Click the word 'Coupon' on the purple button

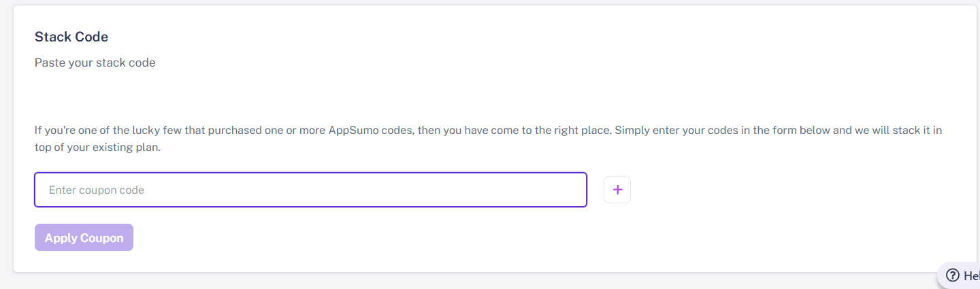click(102, 238)
